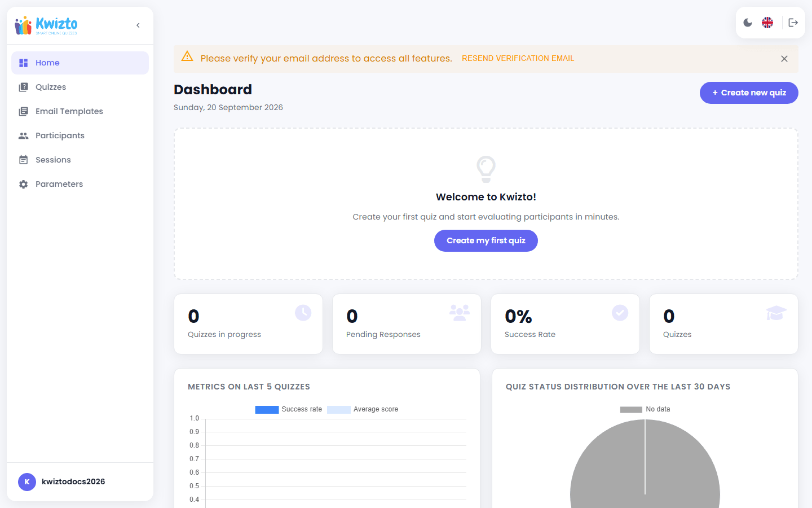Open Parameters settings
This screenshot has height=508, width=812.
point(80,184)
